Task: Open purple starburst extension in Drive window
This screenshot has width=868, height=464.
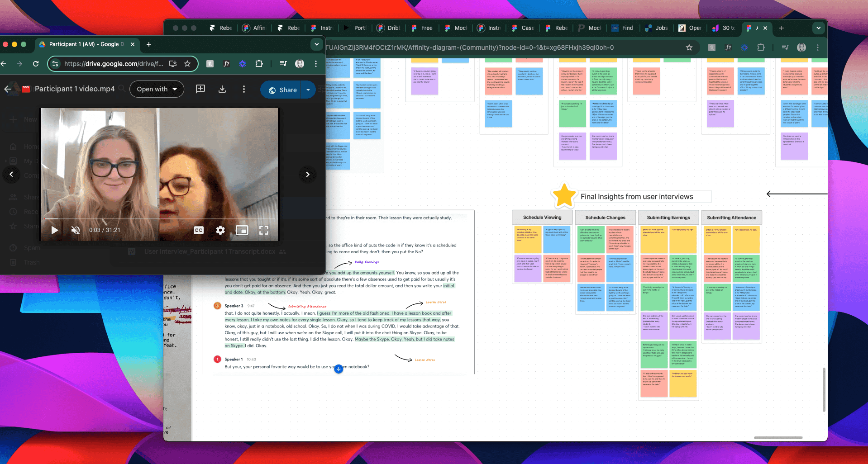Action: [x=243, y=64]
